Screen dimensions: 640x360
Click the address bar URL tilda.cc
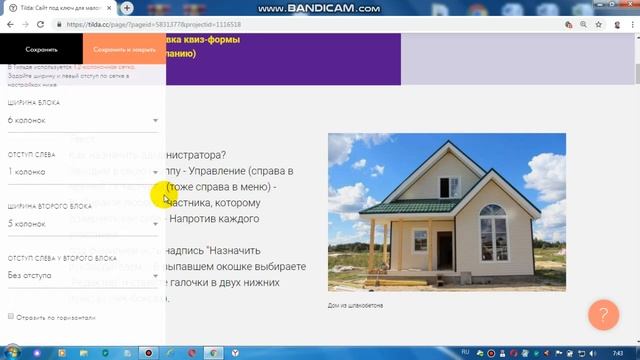[153, 24]
